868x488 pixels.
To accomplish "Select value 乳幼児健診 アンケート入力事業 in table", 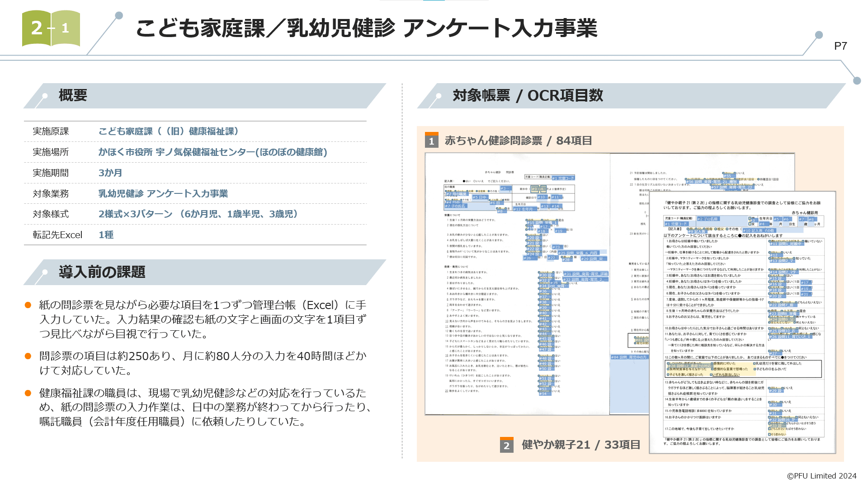I will pyautogui.click(x=163, y=194).
